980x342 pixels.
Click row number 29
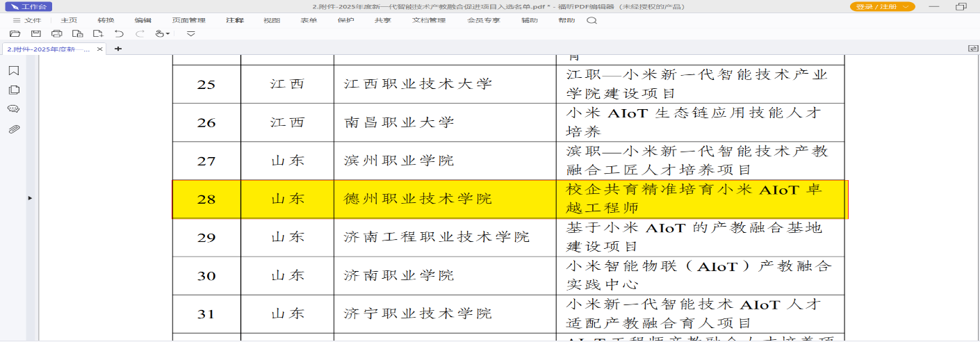click(206, 238)
